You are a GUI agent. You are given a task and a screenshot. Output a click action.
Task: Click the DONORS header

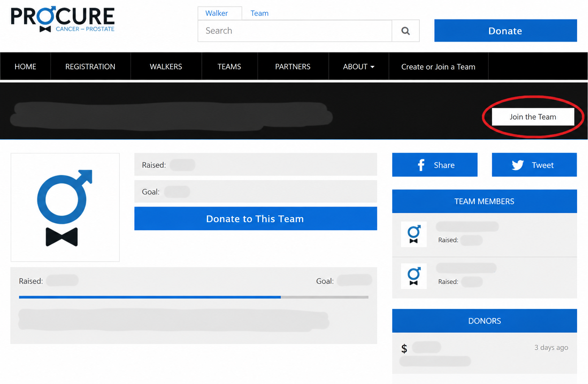[485, 321]
